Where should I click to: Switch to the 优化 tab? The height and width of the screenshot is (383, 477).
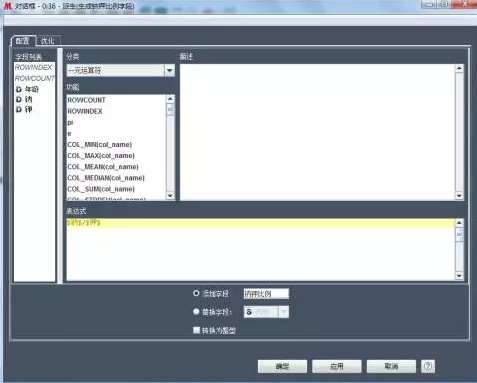point(48,41)
